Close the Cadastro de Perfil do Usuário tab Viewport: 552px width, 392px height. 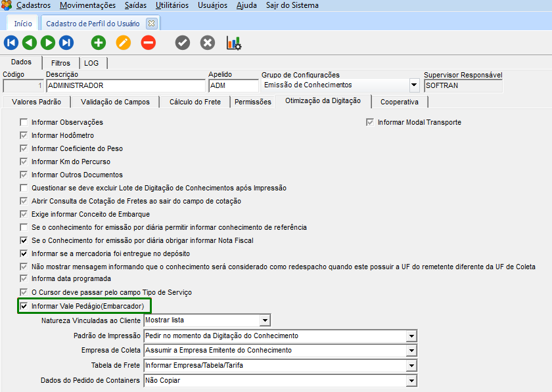tap(151, 23)
